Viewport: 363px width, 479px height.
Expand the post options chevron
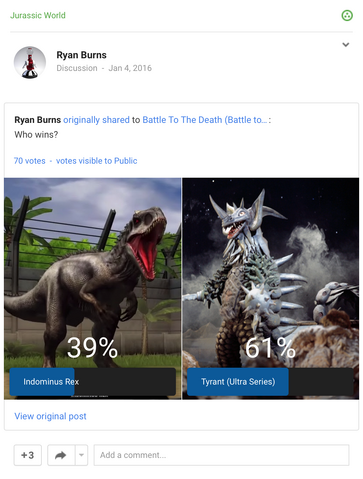346,44
